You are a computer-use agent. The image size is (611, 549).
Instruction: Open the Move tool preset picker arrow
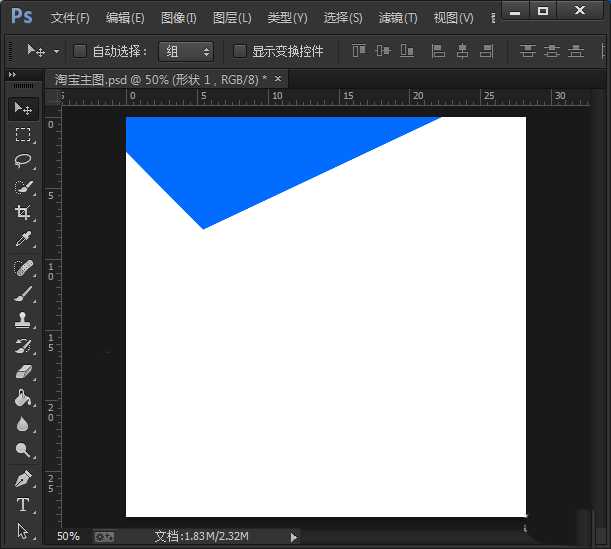tap(57, 51)
